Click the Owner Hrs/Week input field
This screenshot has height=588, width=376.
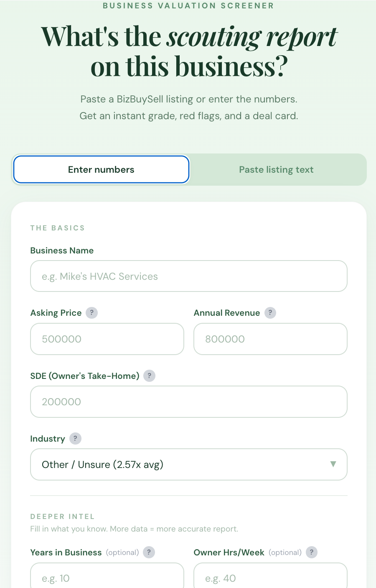pos(270,578)
